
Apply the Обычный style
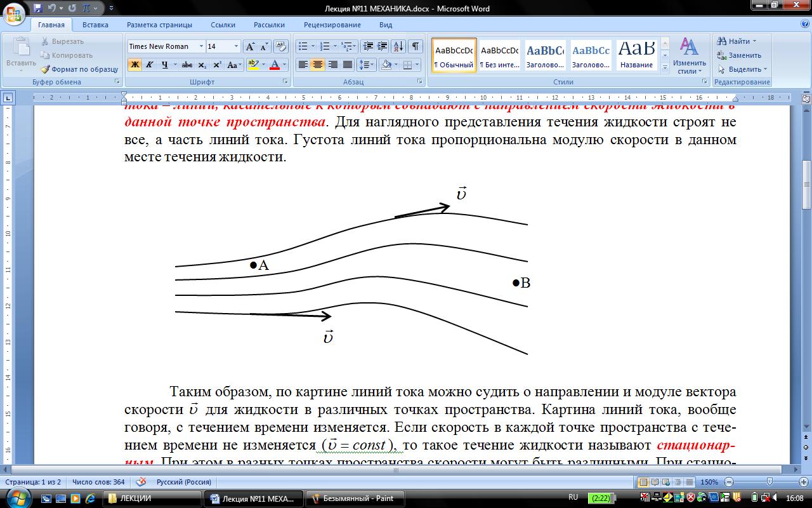pos(454,57)
